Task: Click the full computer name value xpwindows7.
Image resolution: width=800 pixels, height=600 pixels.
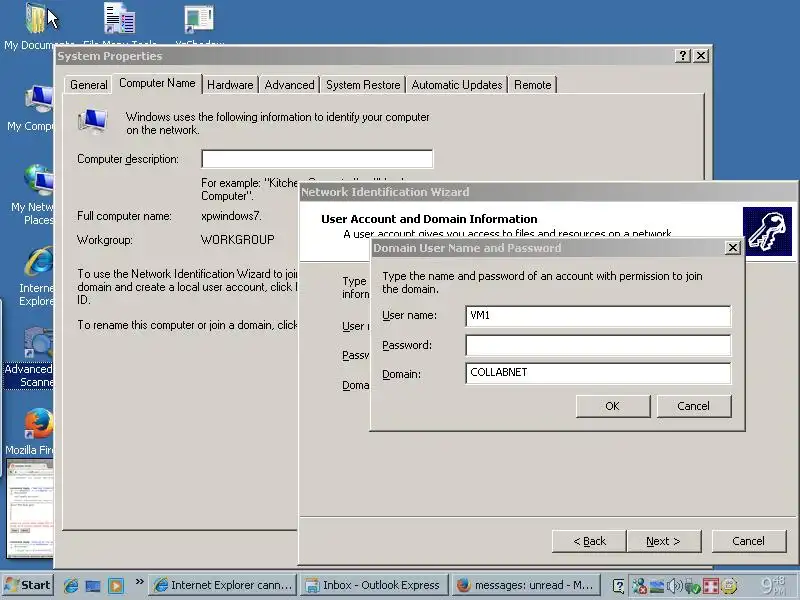Action: 231,216
